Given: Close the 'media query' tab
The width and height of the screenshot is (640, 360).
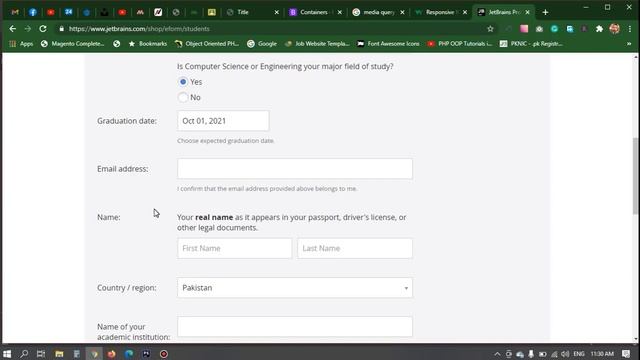Looking at the screenshot, I should coord(402,12).
